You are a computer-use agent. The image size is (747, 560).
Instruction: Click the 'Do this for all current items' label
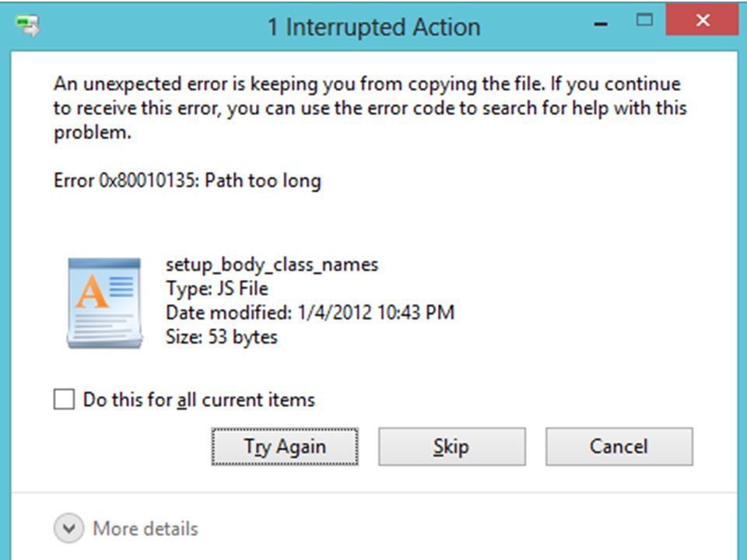pyautogui.click(x=198, y=400)
